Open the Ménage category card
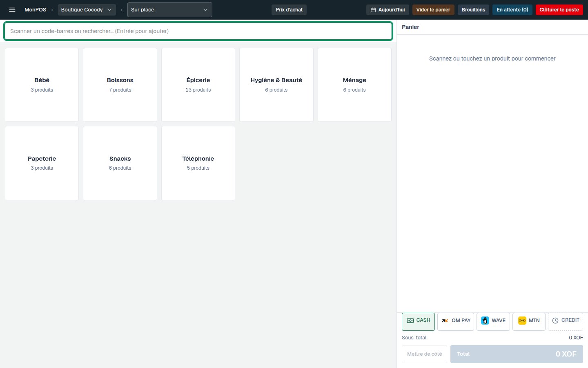This screenshot has width=588, height=368. 354,85
